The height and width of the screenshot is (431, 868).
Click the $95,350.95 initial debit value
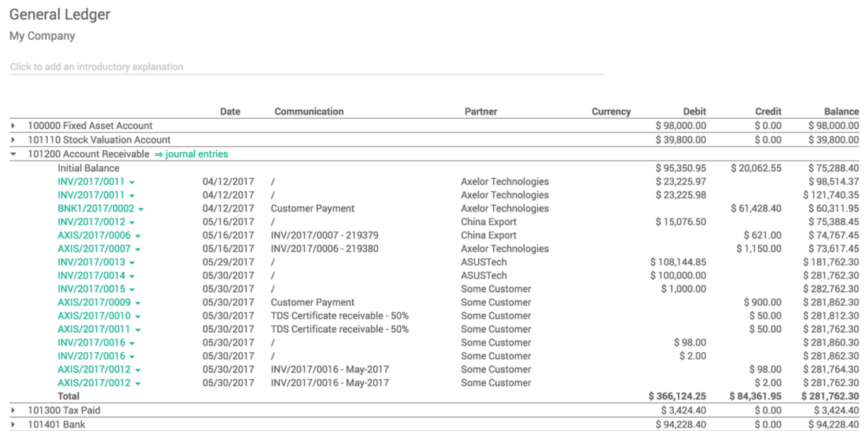pyautogui.click(x=681, y=168)
